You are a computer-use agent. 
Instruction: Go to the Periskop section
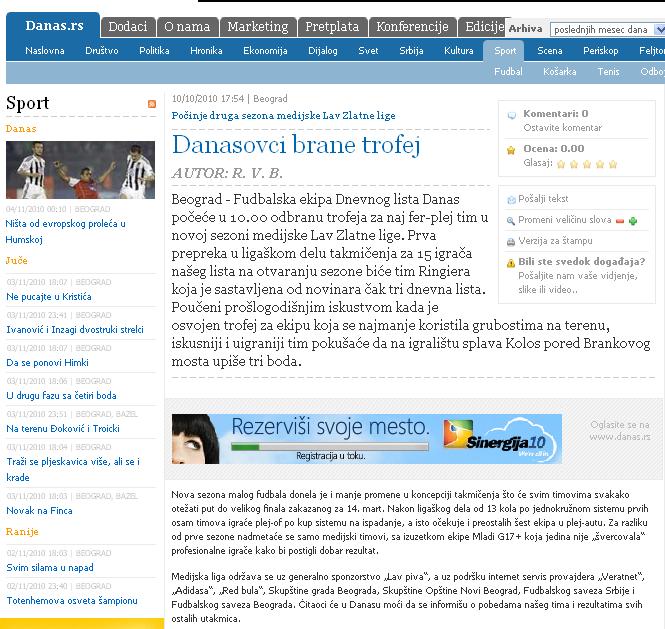pos(601,51)
